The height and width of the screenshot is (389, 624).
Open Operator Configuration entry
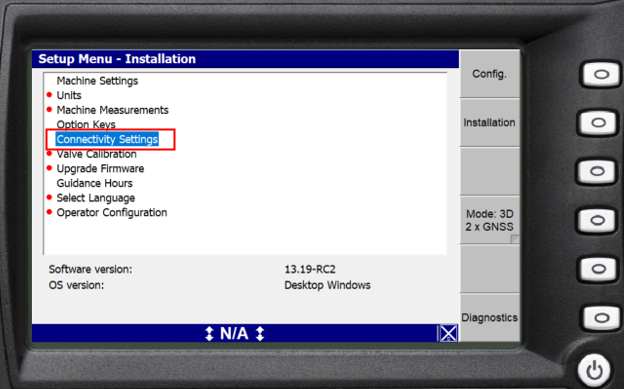pos(112,213)
